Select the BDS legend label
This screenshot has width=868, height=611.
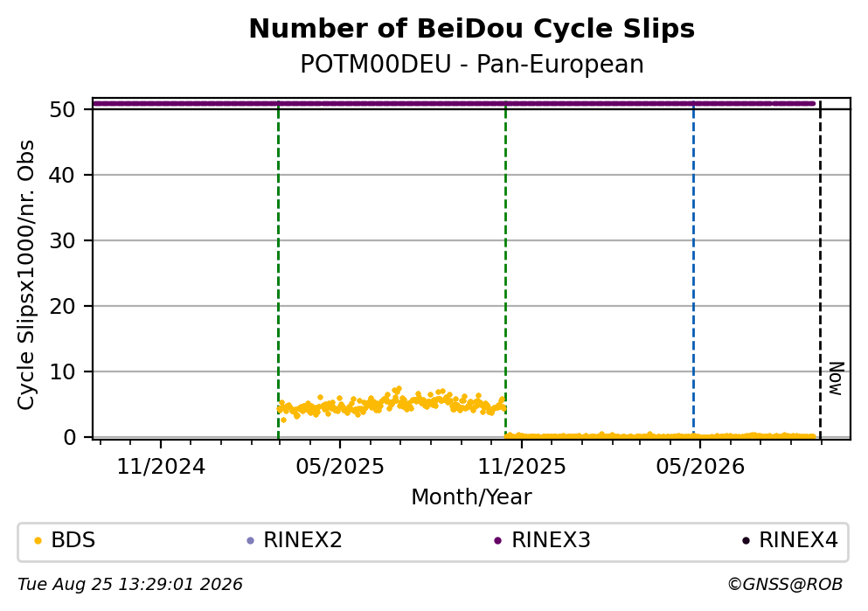[73, 540]
